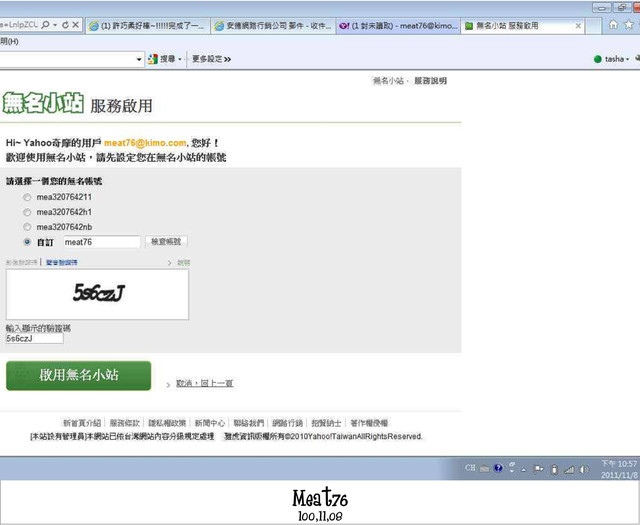Open the 服務說明 help link
Image resolution: width=640 pixels, height=525 pixels.
tap(430, 81)
